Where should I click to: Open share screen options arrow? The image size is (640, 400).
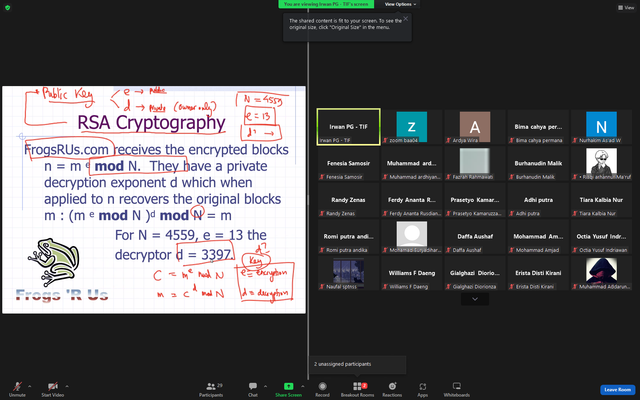coord(303,386)
